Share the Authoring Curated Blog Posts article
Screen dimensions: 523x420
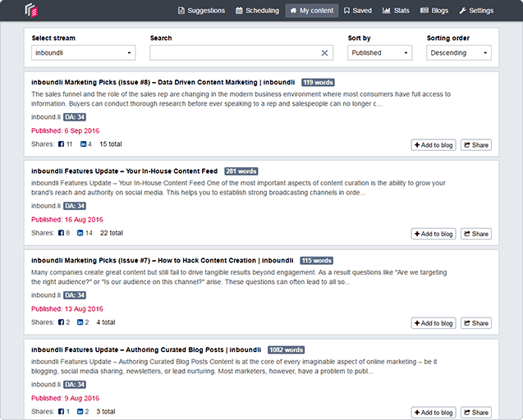[476, 413]
